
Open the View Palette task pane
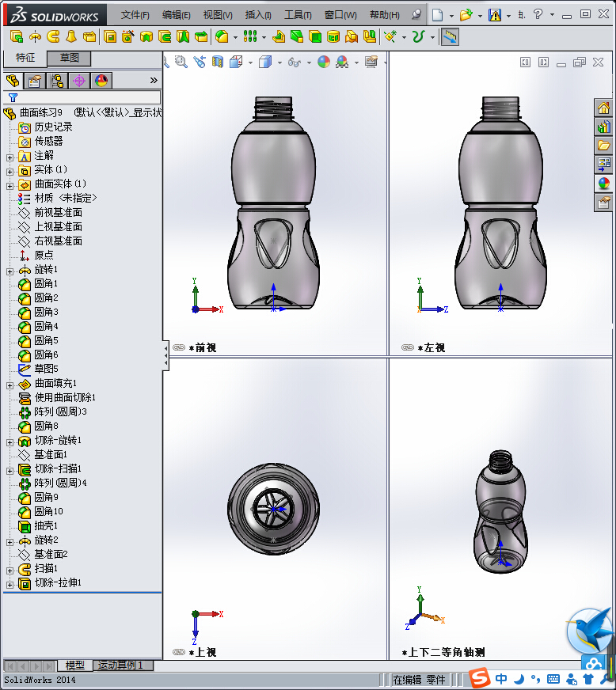click(603, 165)
